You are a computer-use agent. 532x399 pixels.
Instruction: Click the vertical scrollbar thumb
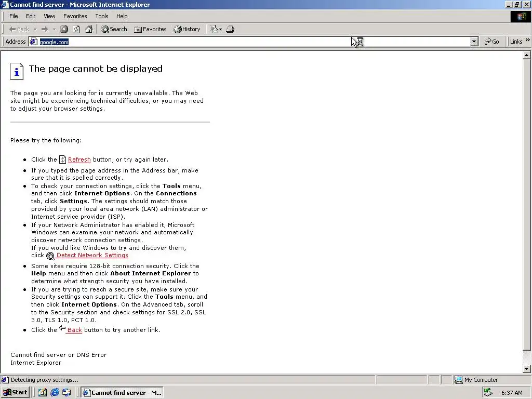click(527, 205)
